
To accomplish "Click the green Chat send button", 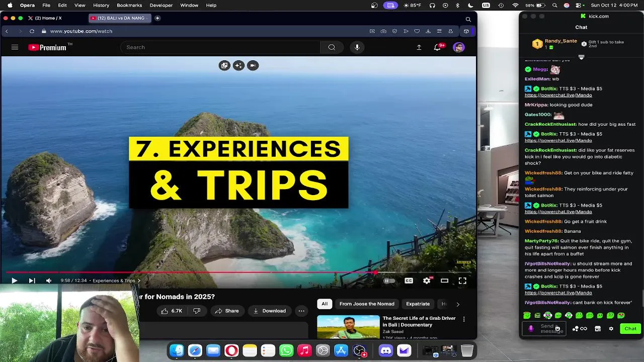I will (x=630, y=329).
